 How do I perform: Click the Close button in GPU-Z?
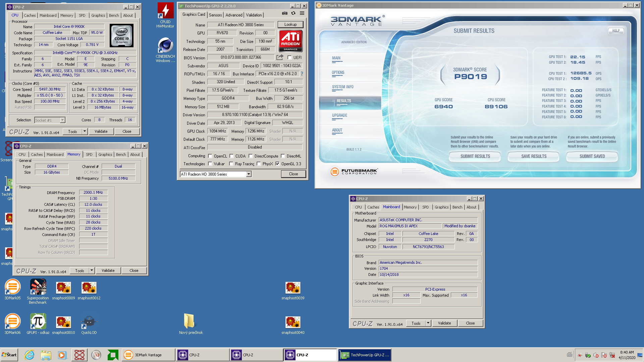click(x=293, y=174)
